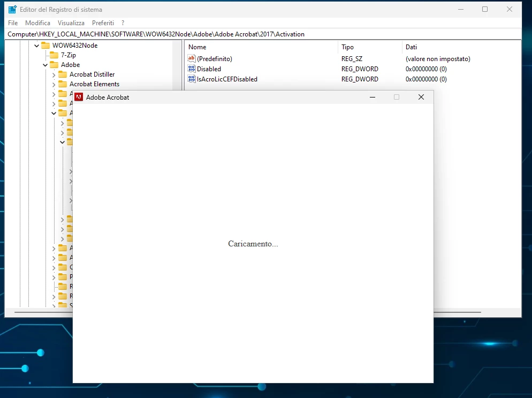Open the Visualizza menu

[71, 22]
